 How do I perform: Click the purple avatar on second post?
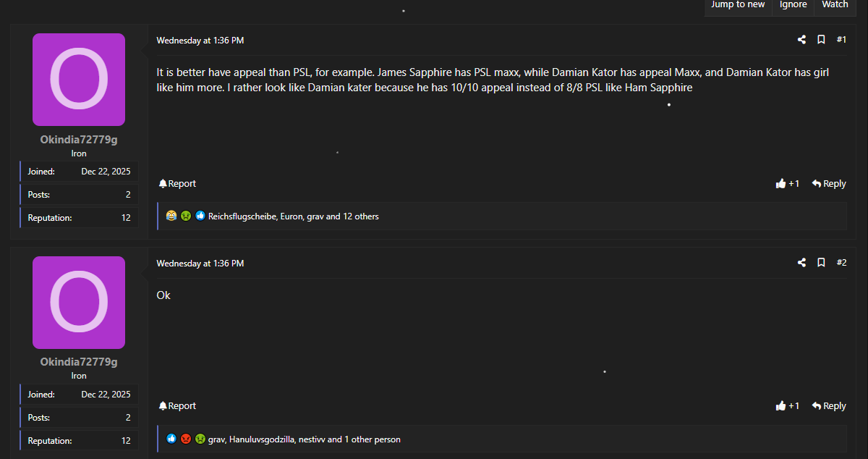point(79,303)
